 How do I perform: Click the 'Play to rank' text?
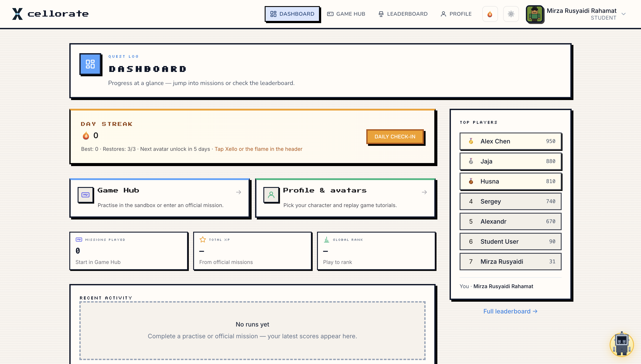pyautogui.click(x=338, y=262)
